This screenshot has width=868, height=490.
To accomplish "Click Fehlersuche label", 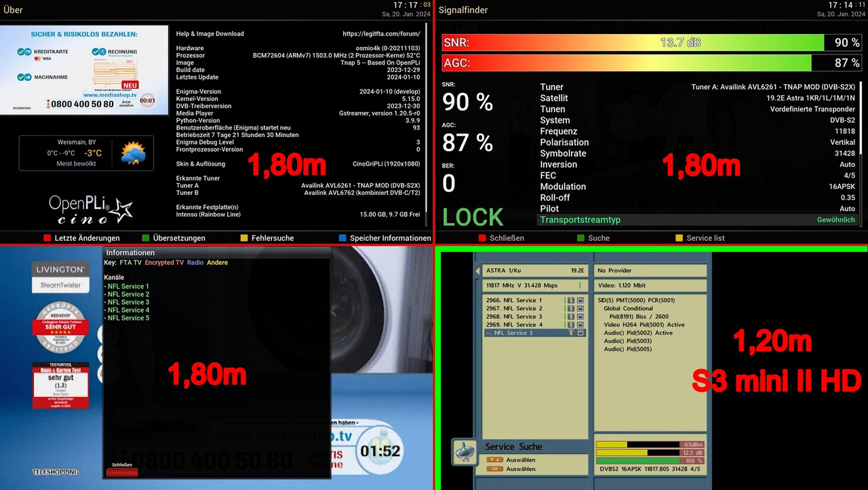I will pos(273,238).
